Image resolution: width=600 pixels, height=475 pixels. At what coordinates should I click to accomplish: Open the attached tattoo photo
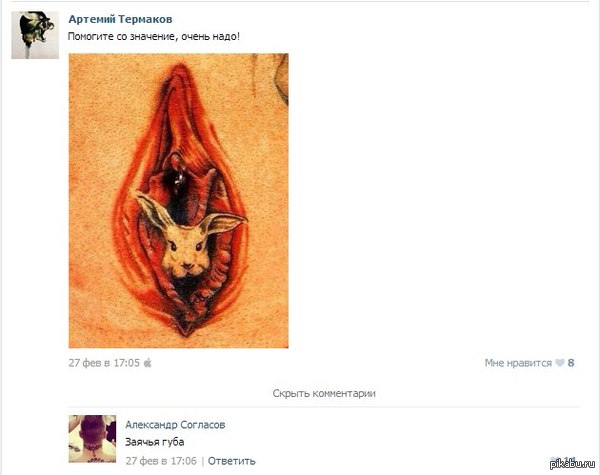pos(178,201)
